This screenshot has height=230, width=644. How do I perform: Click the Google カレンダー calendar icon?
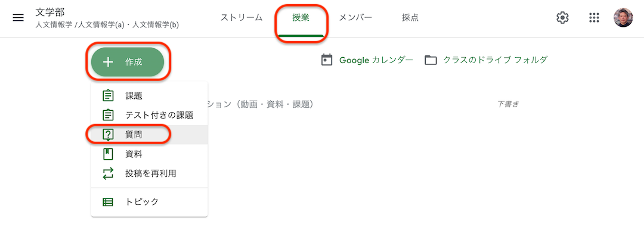click(327, 60)
